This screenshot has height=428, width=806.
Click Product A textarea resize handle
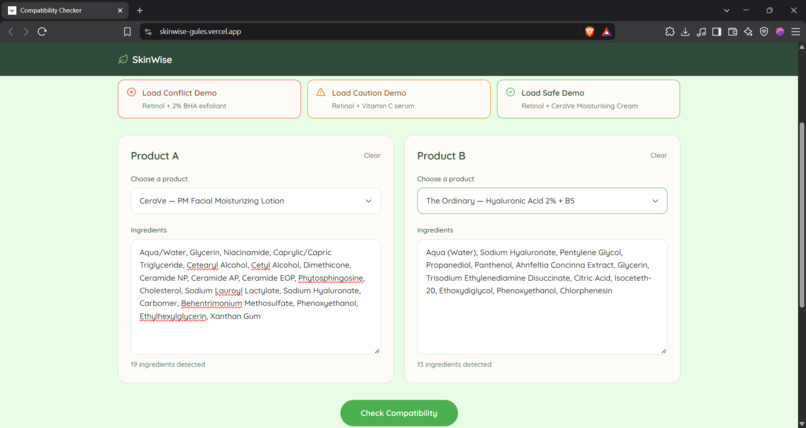click(x=377, y=351)
